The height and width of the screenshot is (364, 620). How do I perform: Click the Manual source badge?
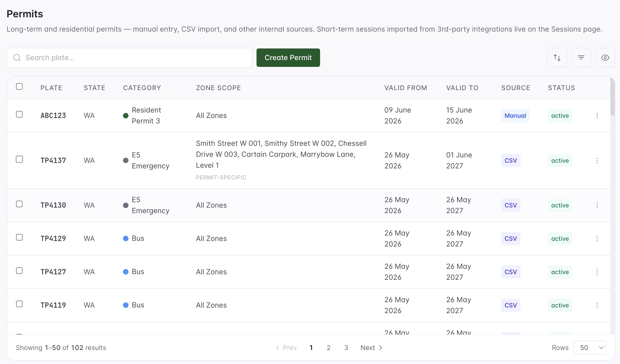[515, 115]
